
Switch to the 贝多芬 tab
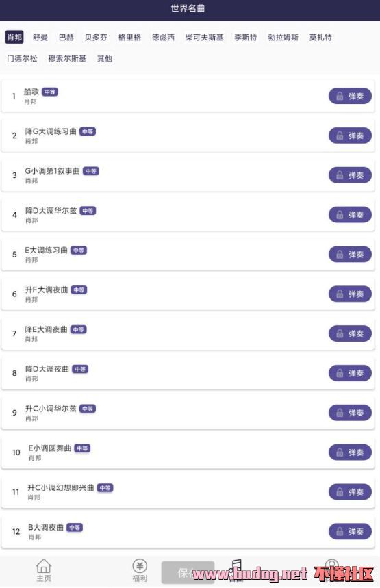[96, 37]
